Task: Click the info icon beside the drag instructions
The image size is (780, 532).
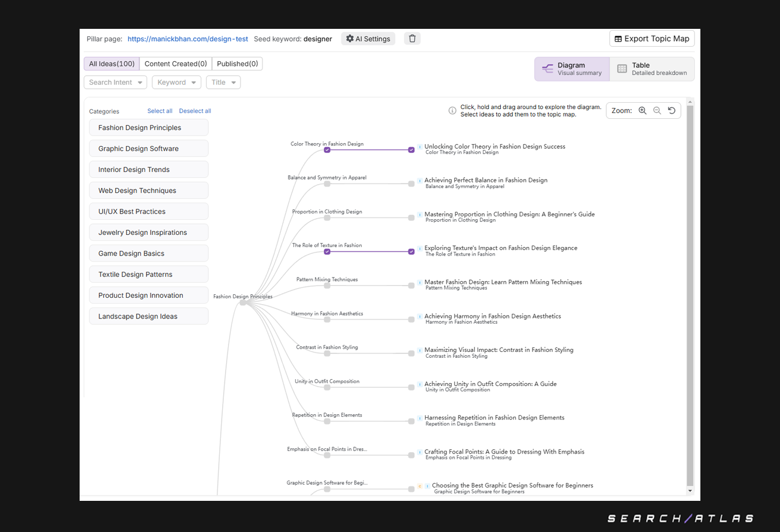Action: pos(452,110)
